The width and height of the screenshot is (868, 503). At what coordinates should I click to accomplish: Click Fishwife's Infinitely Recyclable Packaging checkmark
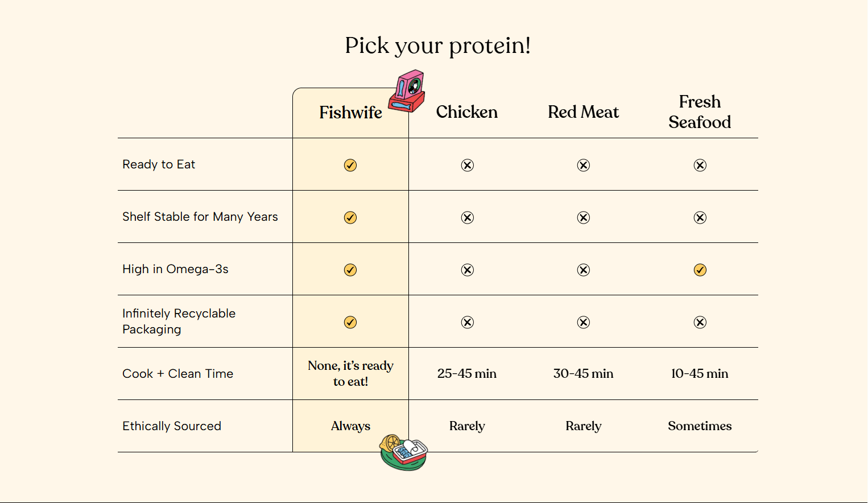point(350,322)
